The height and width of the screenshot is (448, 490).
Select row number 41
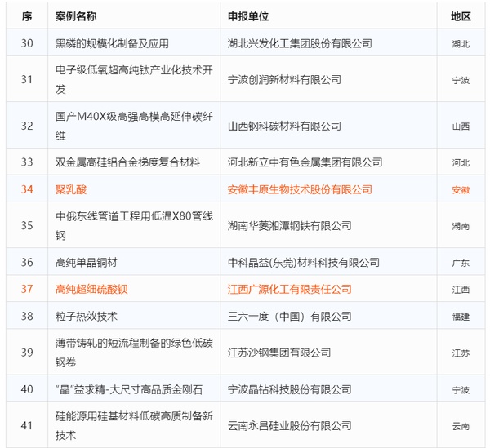click(27, 425)
